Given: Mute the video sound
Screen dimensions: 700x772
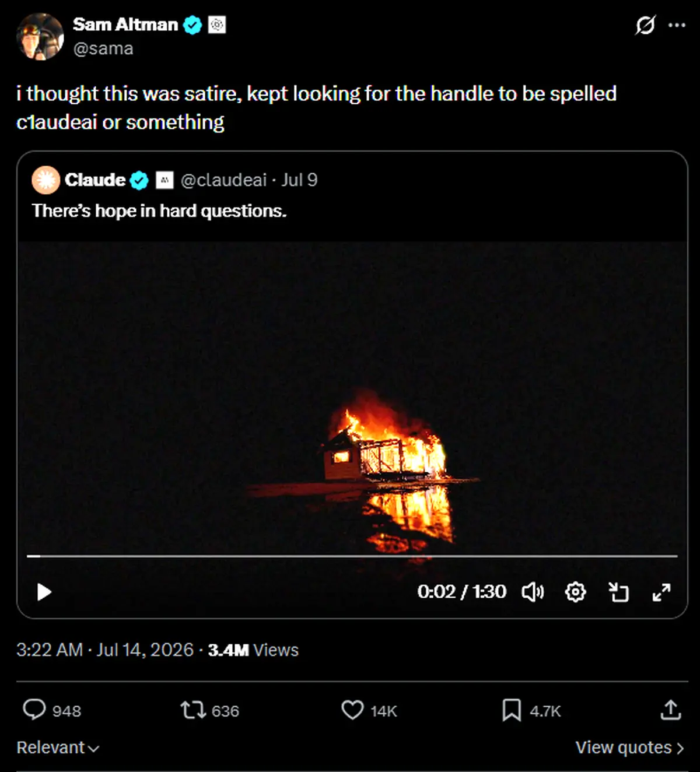Looking at the screenshot, I should (x=533, y=592).
